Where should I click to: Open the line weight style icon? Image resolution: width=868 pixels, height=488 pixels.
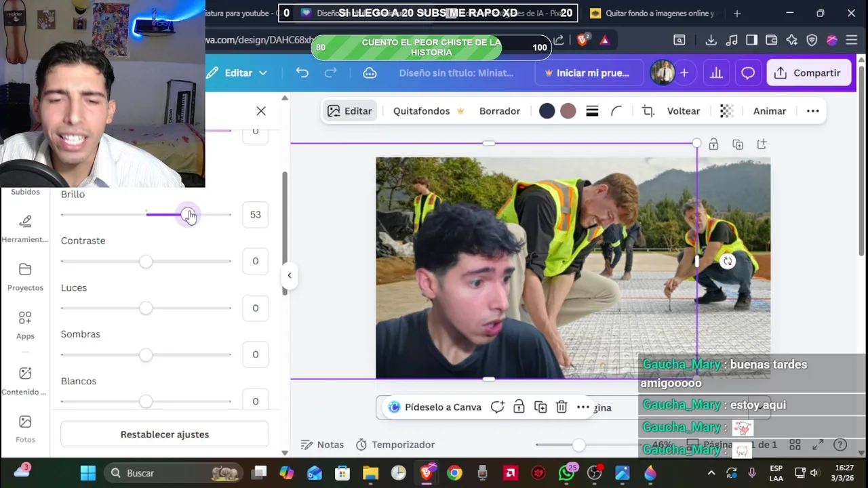coord(592,111)
